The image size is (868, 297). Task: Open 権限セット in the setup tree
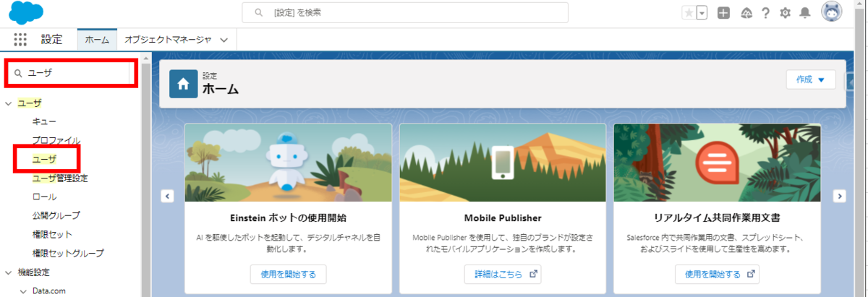52,234
